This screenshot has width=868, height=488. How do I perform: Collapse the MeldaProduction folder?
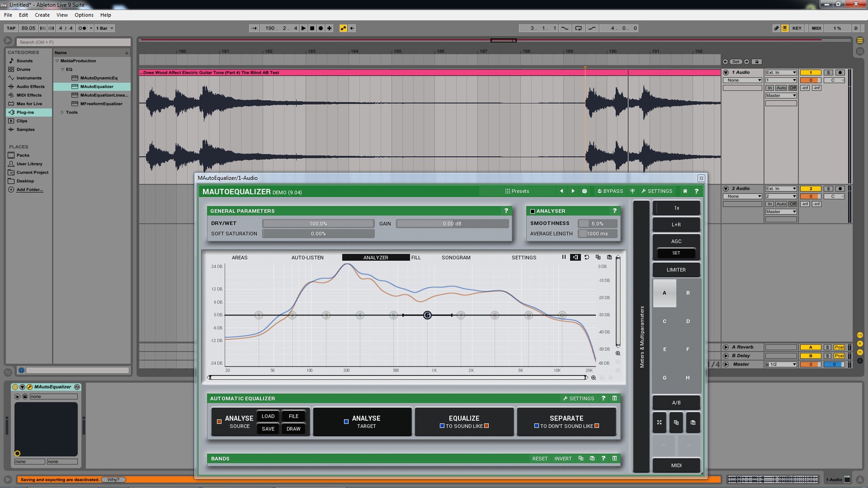point(57,61)
